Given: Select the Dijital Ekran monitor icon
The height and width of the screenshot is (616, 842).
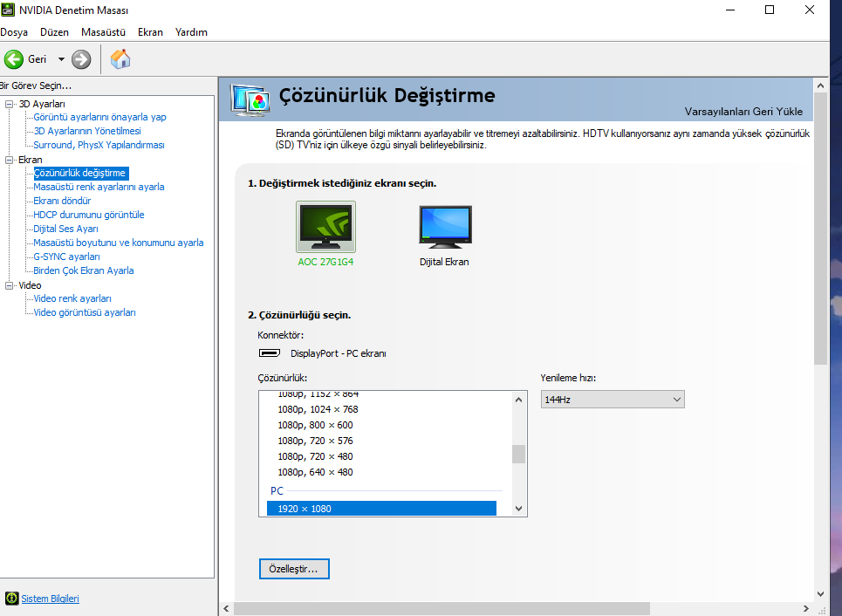Looking at the screenshot, I should [445, 227].
